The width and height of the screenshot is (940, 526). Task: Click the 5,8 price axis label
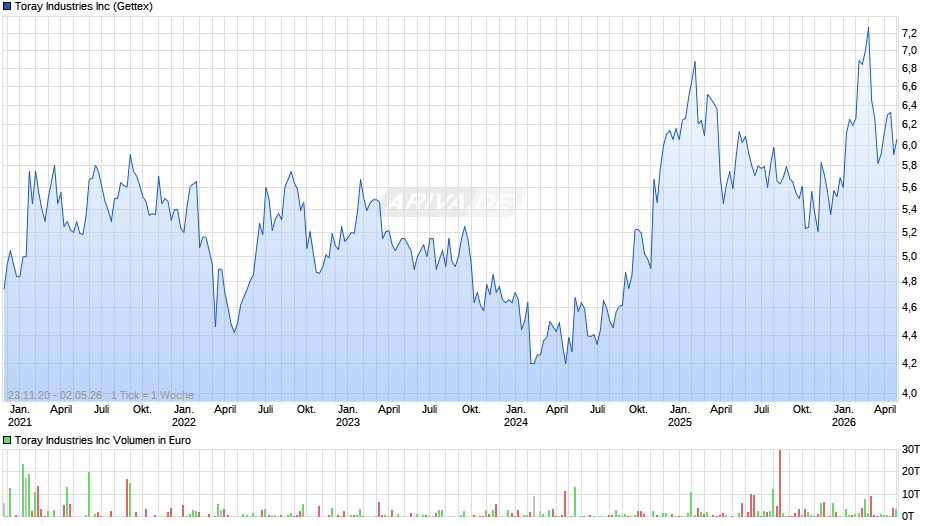pyautogui.click(x=909, y=166)
